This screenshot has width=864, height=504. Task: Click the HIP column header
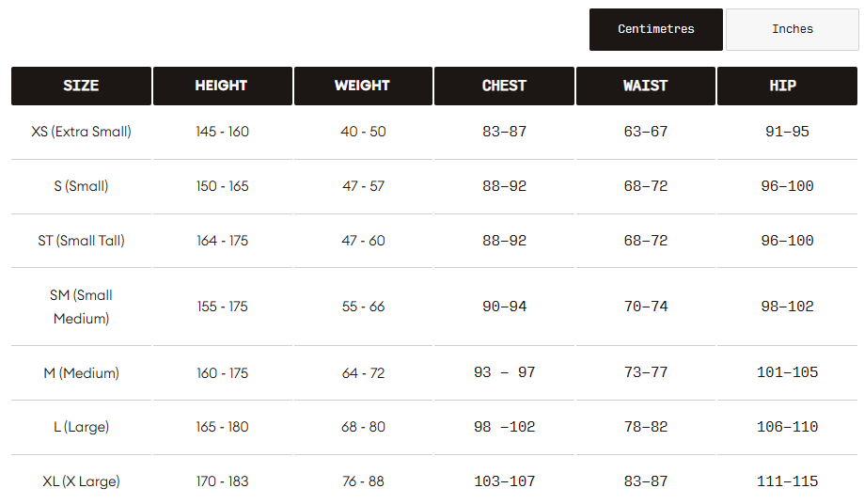[783, 86]
